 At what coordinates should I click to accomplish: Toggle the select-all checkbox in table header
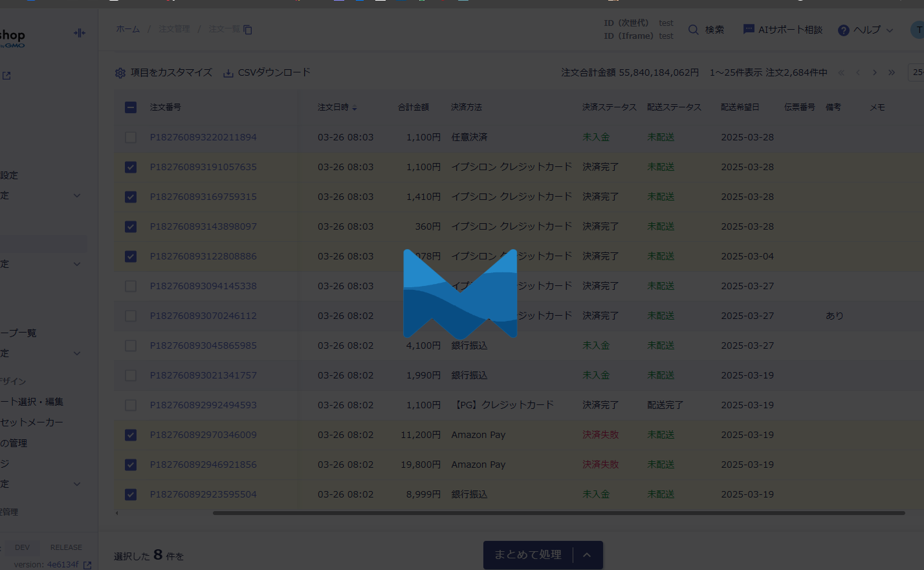[131, 107]
